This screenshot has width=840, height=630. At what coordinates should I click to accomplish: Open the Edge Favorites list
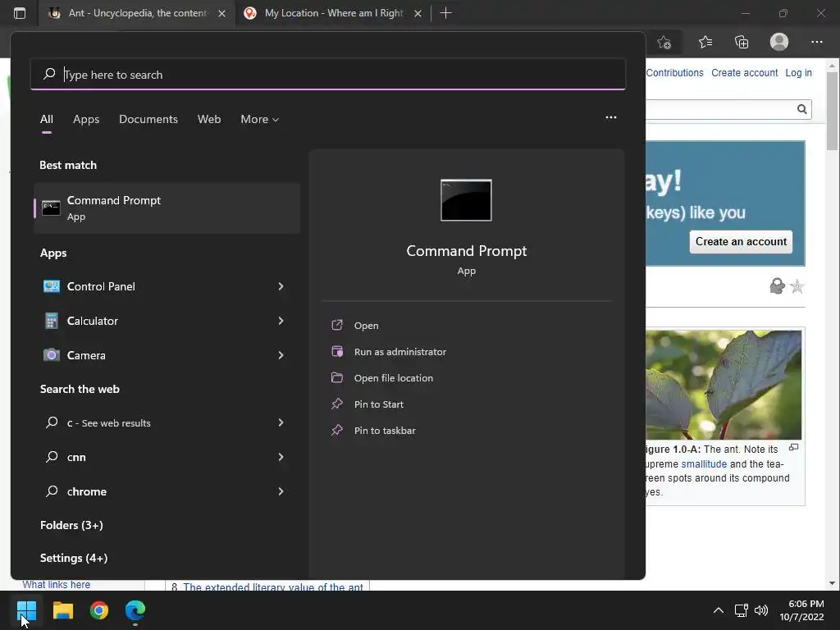pyautogui.click(x=705, y=42)
